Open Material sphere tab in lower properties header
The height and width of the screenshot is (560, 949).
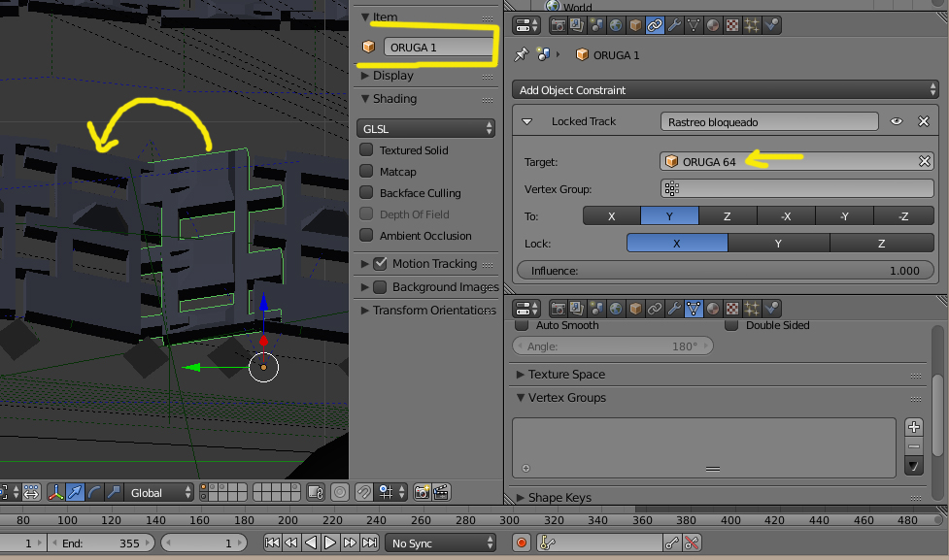[x=712, y=309]
